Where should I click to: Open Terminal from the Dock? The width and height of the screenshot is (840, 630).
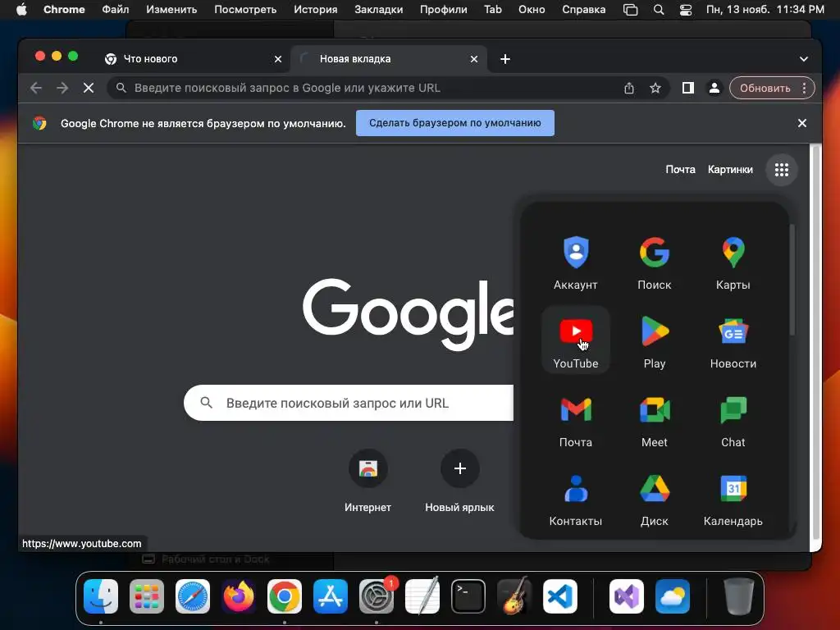pyautogui.click(x=468, y=596)
